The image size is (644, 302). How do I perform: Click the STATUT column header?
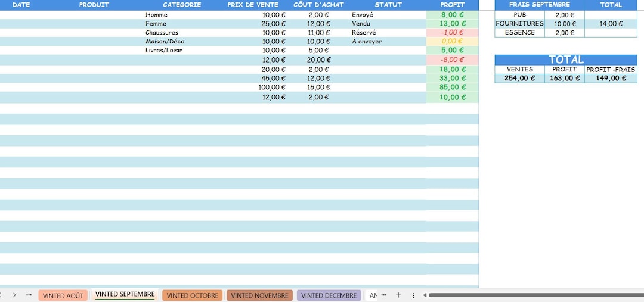[388, 5]
